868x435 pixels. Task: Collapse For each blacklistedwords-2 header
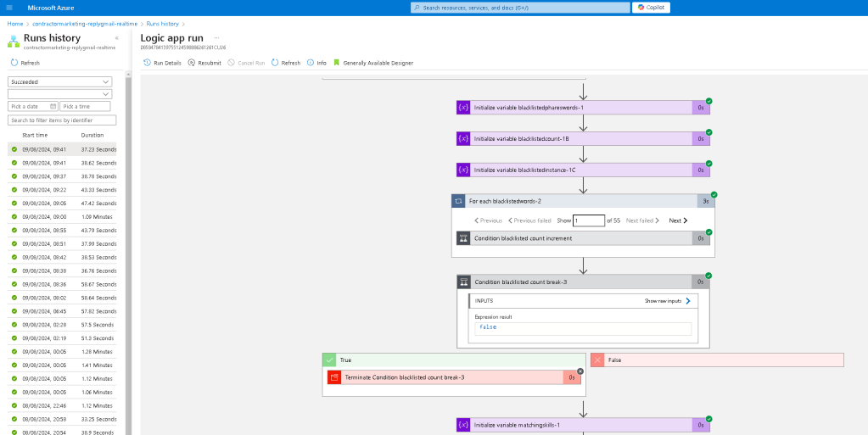583,201
